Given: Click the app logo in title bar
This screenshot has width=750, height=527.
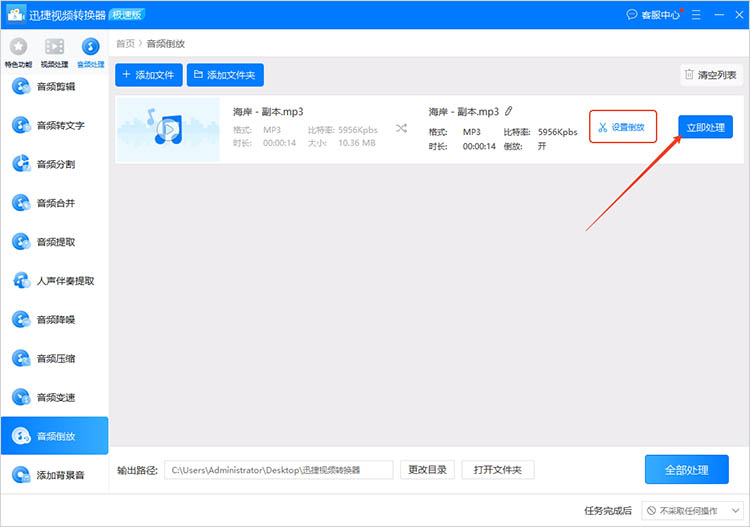Looking at the screenshot, I should (16, 14).
